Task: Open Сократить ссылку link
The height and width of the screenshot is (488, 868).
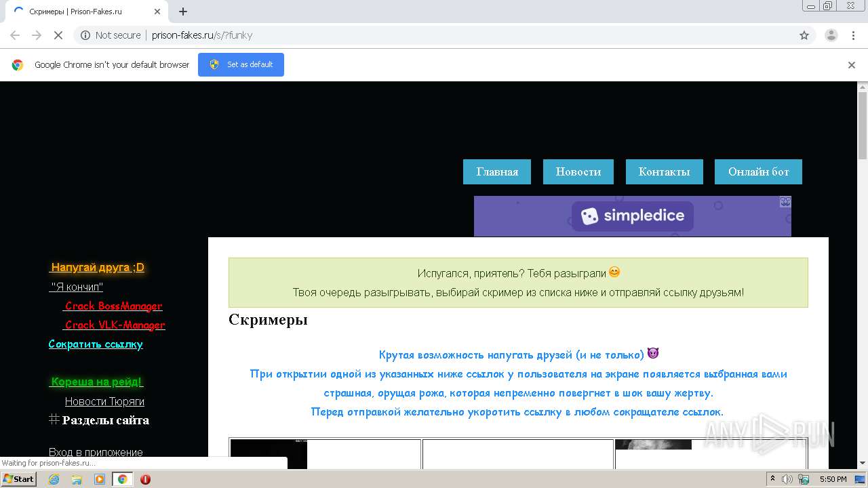Action: coord(96,344)
